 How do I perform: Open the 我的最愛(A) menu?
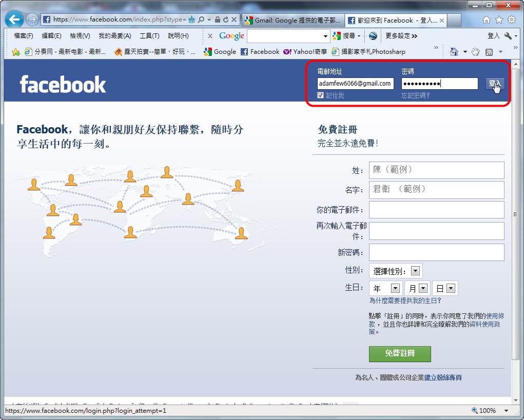114,36
